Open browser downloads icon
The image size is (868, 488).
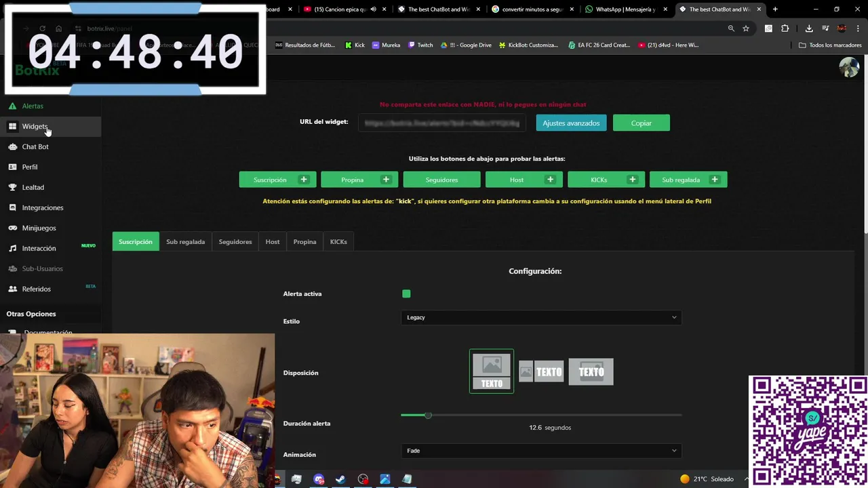809,28
